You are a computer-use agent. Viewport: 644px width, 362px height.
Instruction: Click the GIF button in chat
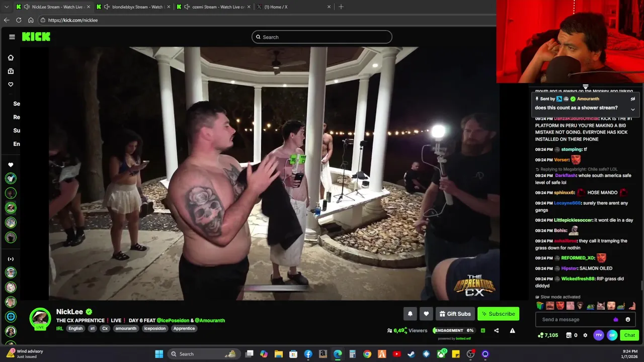612,335
